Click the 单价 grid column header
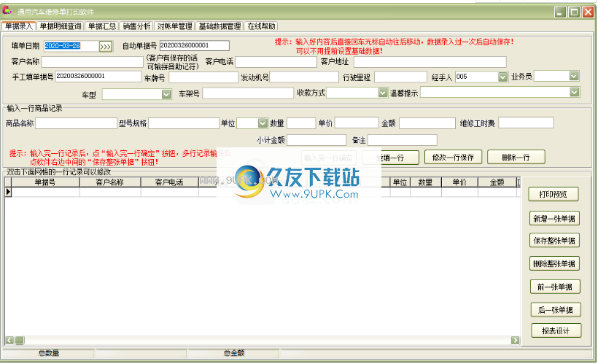This screenshot has height=364, width=598. coord(459,182)
